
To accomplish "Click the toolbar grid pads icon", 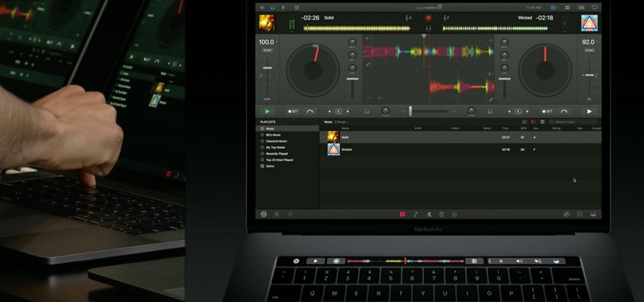I will 297,8.
